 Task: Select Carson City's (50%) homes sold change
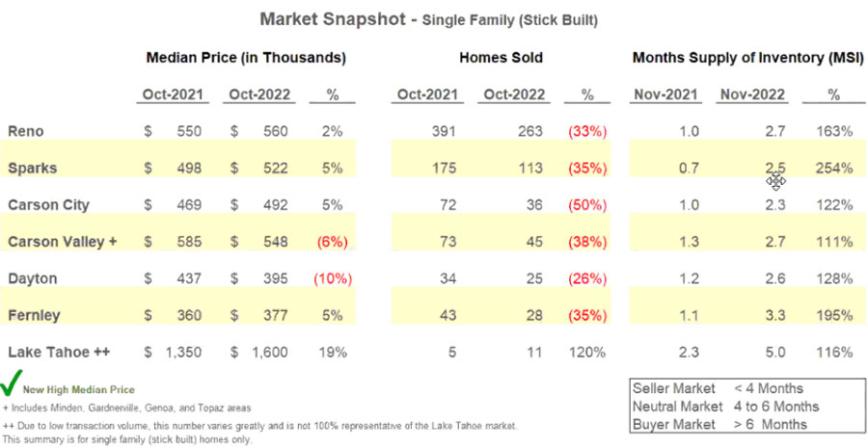(x=587, y=205)
